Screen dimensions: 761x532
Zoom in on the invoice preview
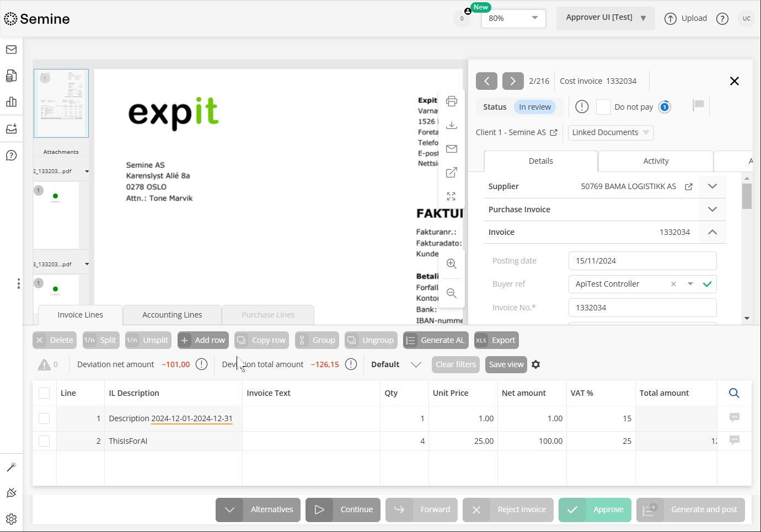click(x=451, y=264)
